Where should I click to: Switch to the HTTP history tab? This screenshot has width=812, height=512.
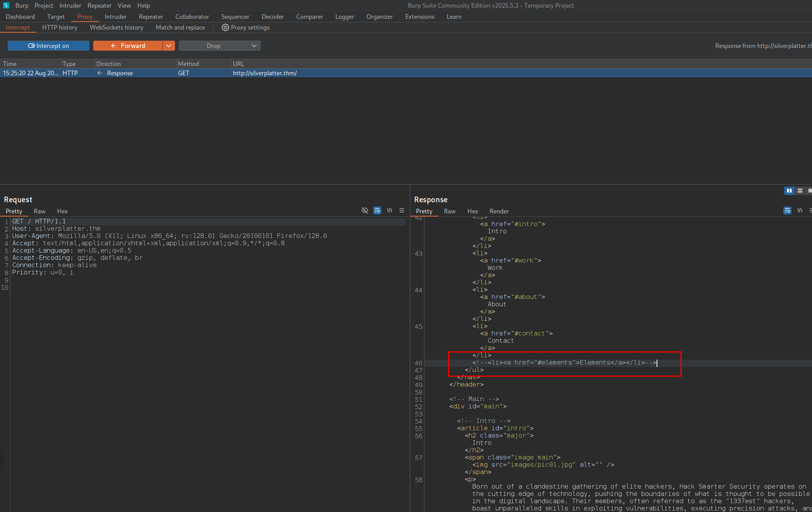60,28
